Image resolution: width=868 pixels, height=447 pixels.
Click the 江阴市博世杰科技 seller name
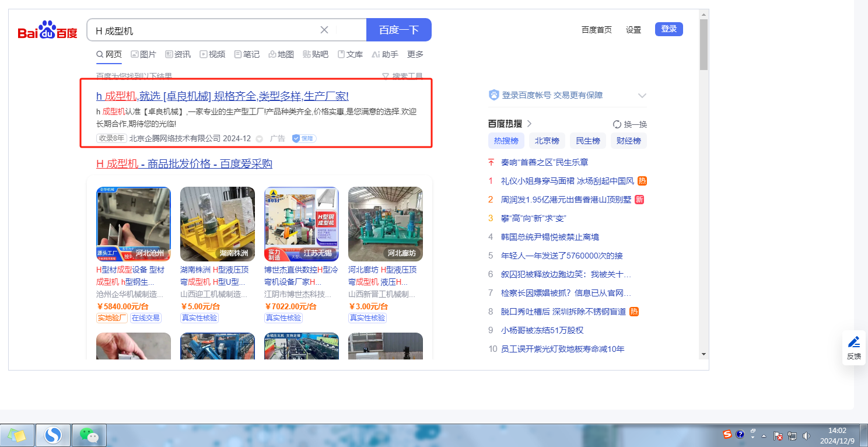click(298, 294)
